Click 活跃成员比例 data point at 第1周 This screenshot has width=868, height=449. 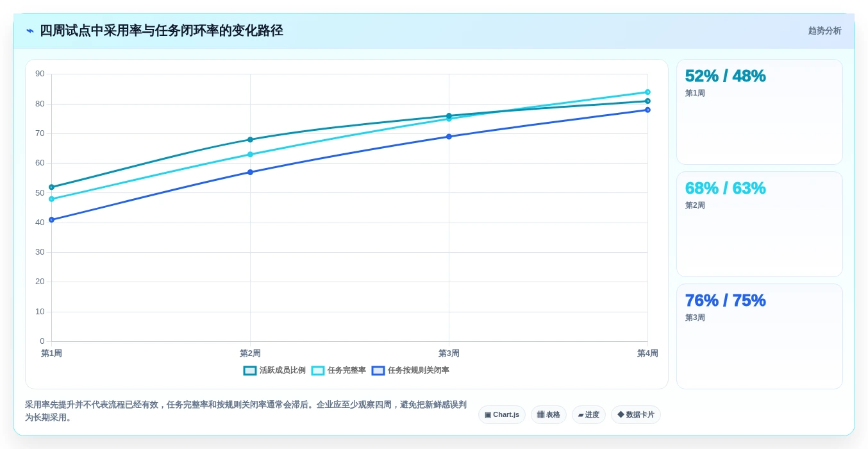[51, 187]
